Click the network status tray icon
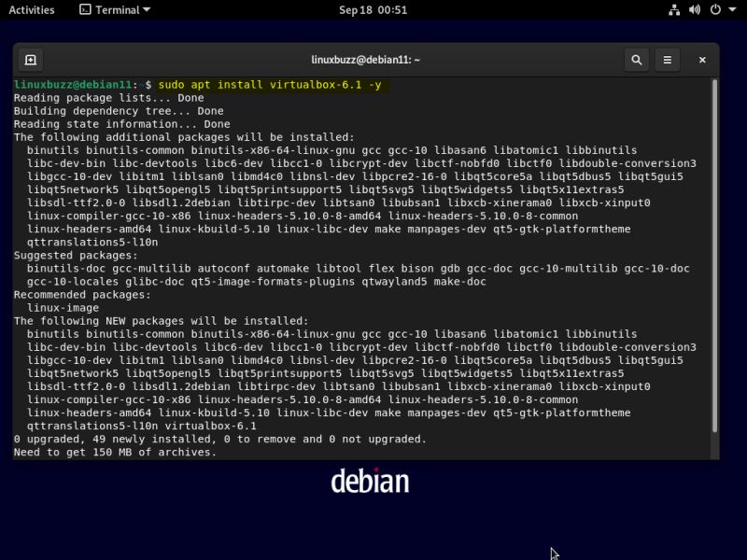Image resolution: width=747 pixels, height=560 pixels. (x=674, y=10)
